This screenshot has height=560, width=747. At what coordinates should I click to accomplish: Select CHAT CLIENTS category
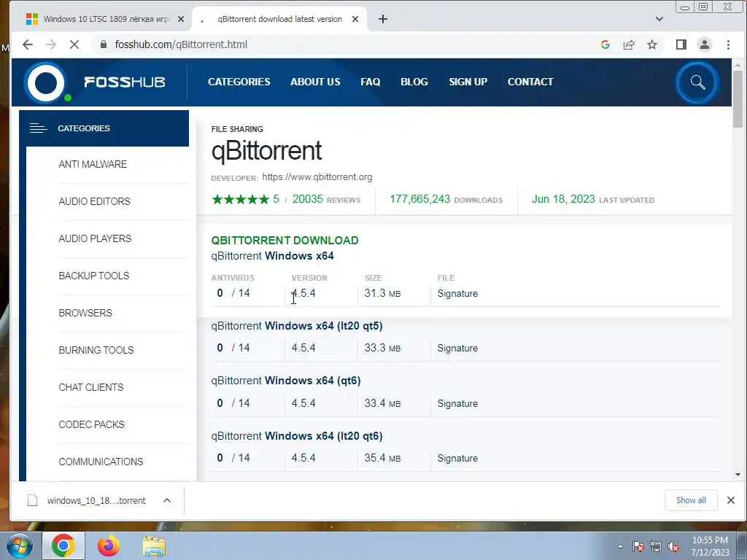tap(91, 387)
